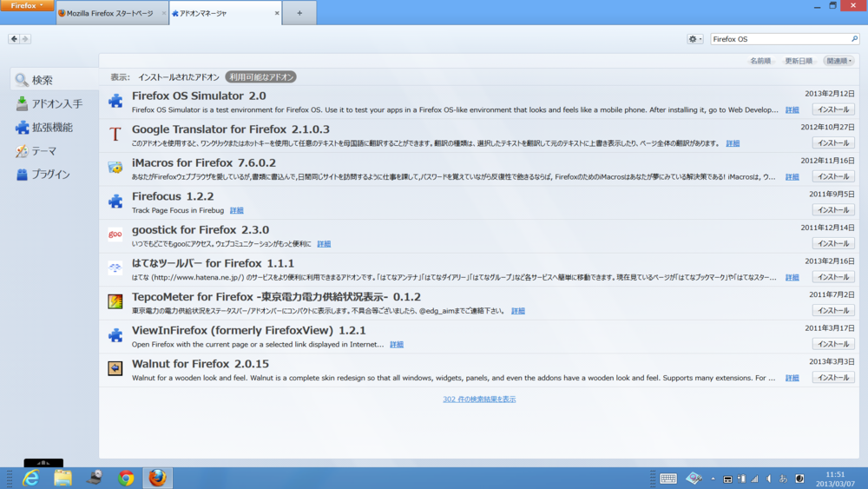Click the Google Translator red T icon
The height and width of the screenshot is (489, 868).
(x=115, y=134)
